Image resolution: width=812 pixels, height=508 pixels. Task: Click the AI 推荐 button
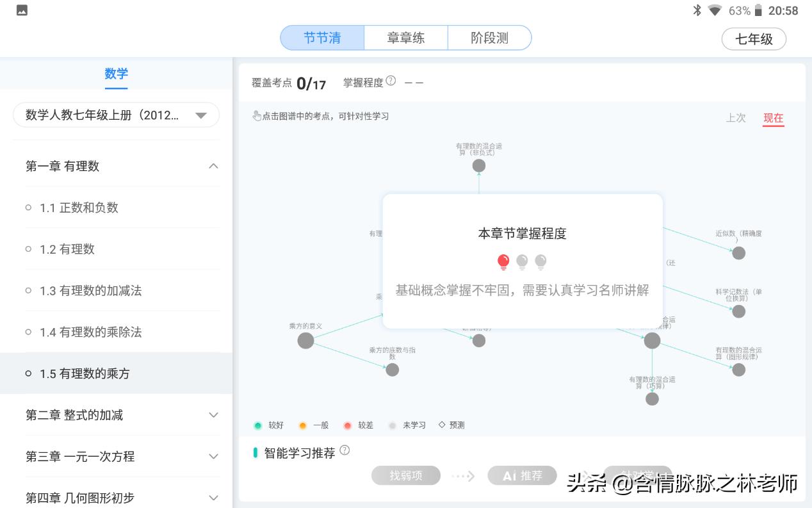point(522,475)
